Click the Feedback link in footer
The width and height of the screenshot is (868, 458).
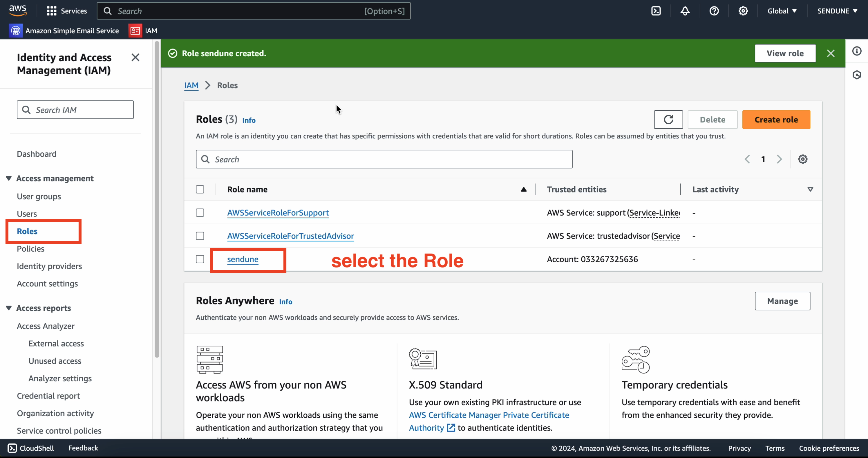tap(83, 448)
